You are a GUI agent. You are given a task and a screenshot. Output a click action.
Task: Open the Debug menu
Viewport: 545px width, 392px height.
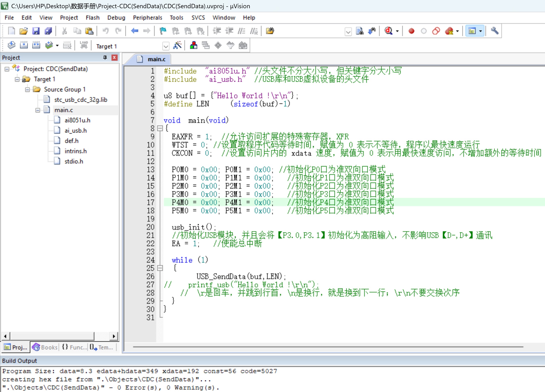116,18
